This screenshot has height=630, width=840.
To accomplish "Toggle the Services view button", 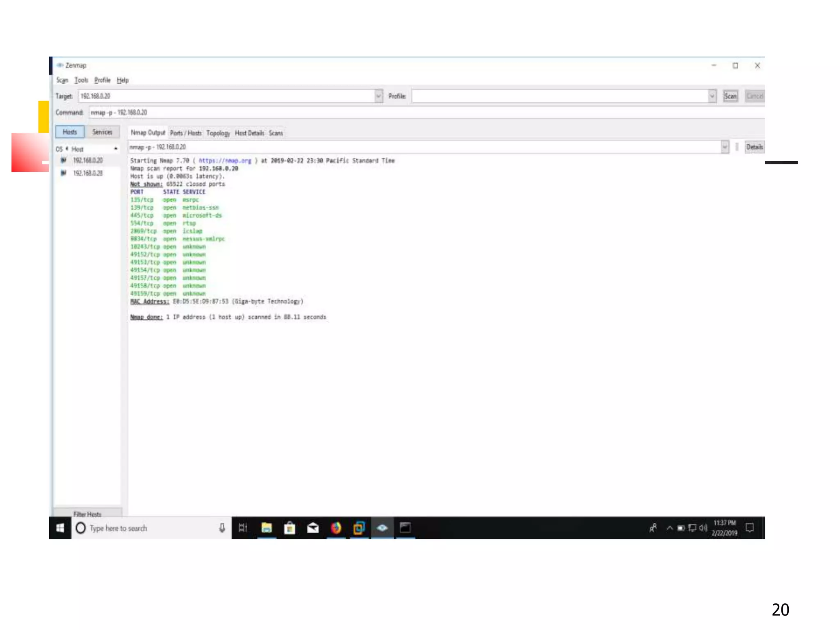I will [x=102, y=132].
